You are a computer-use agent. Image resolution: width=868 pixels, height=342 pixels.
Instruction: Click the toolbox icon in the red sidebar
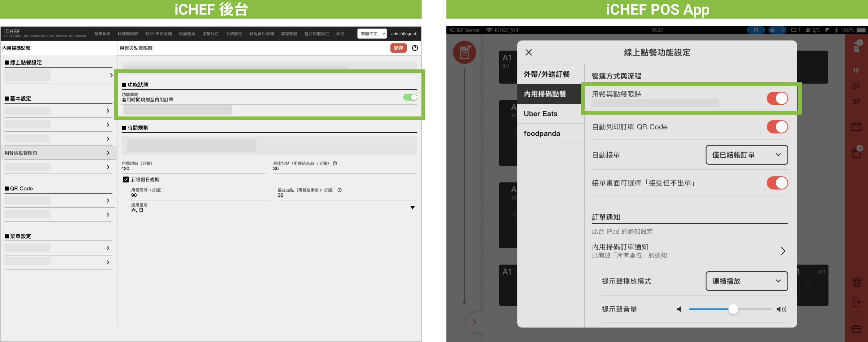[x=856, y=329]
